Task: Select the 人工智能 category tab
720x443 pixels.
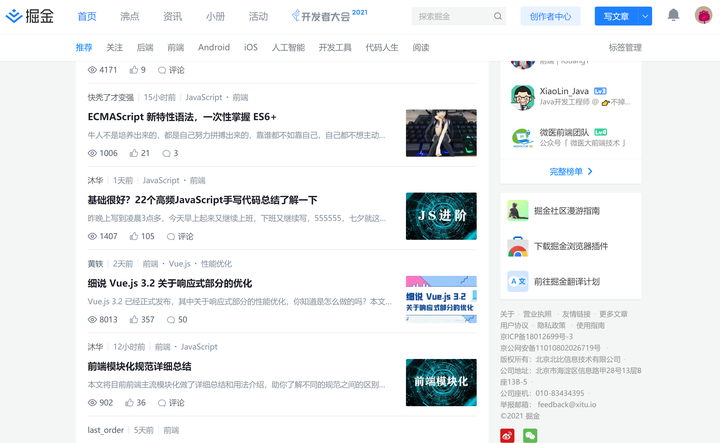Action: point(288,47)
